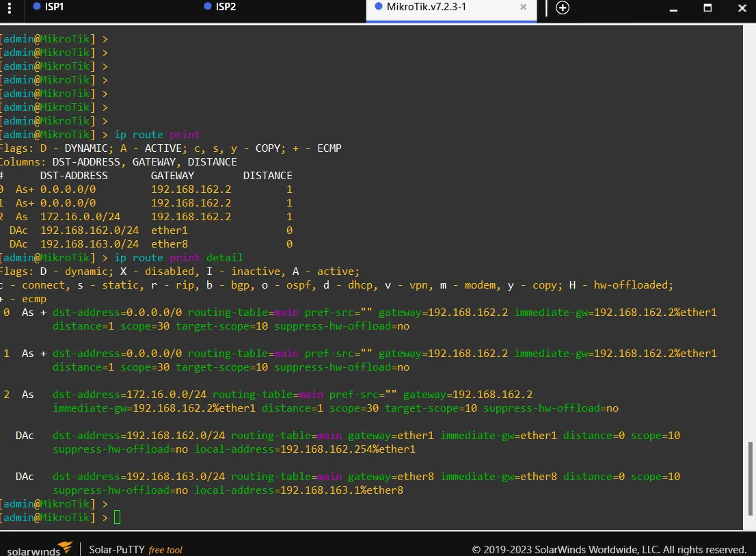756x556 pixels.
Task: Maximize the Solar-PuTTY window
Action: click(x=707, y=8)
